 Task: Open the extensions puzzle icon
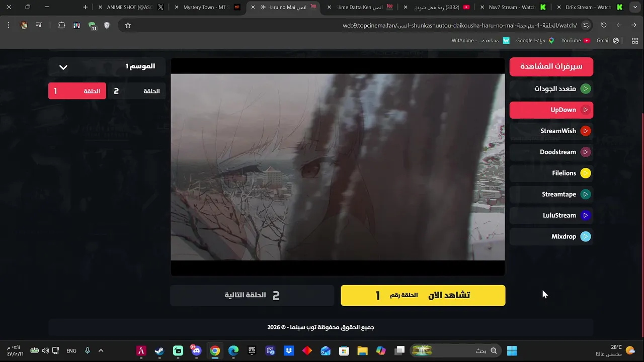(61, 25)
